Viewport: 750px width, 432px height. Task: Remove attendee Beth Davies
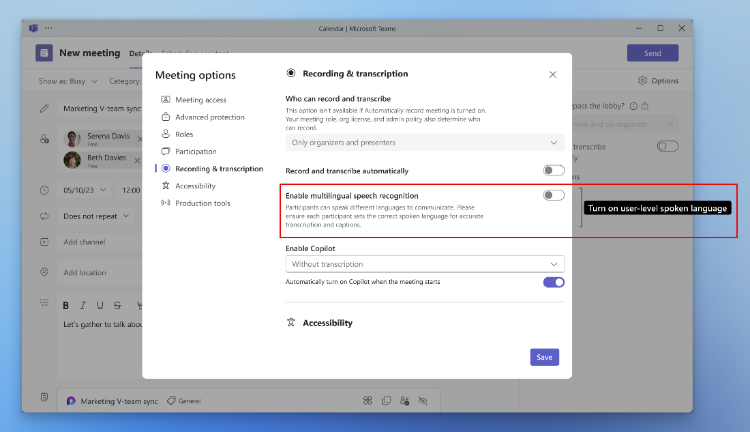point(137,160)
